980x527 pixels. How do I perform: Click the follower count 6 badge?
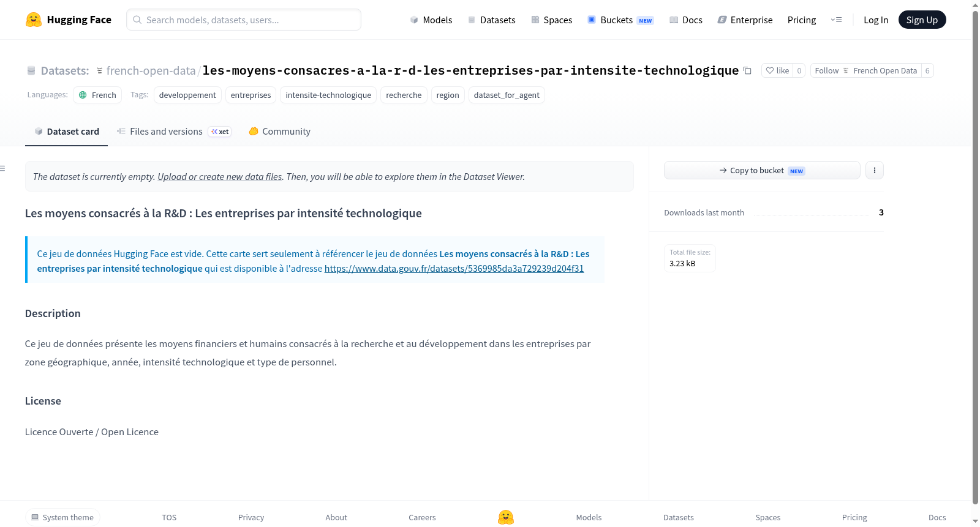(x=927, y=70)
